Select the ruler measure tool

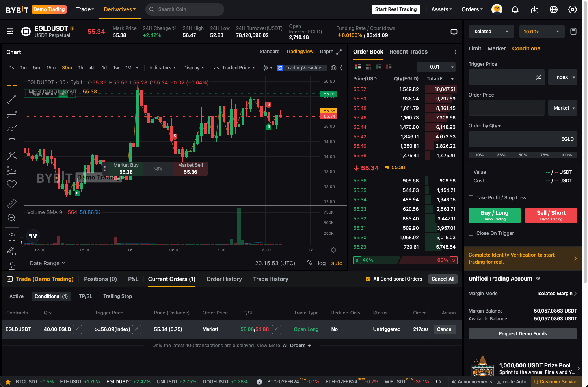coord(12,204)
